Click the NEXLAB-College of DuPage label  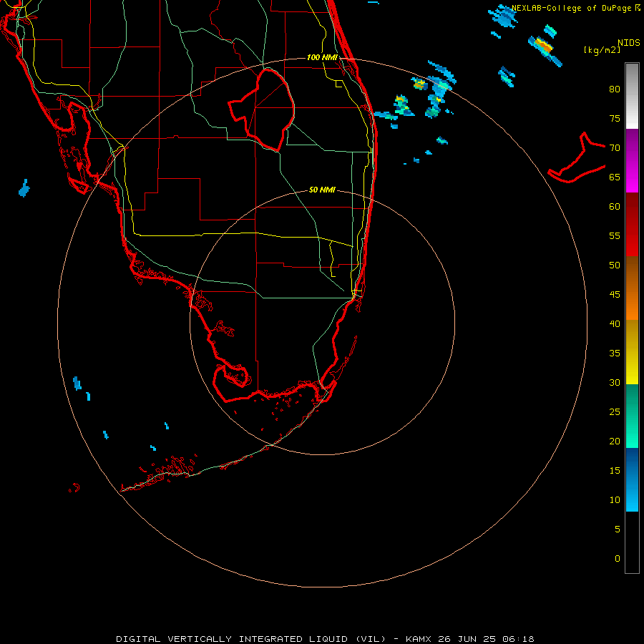pyautogui.click(x=571, y=8)
